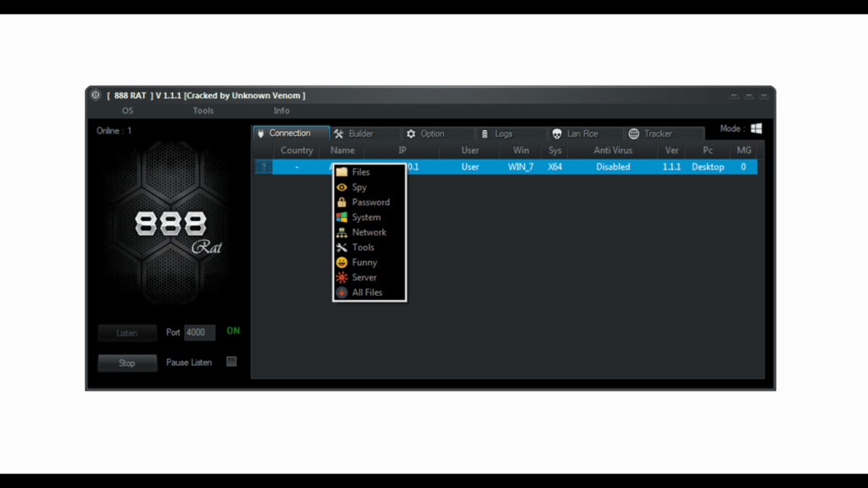Open the Info menu
Screen dimensions: 868x488
281,111
